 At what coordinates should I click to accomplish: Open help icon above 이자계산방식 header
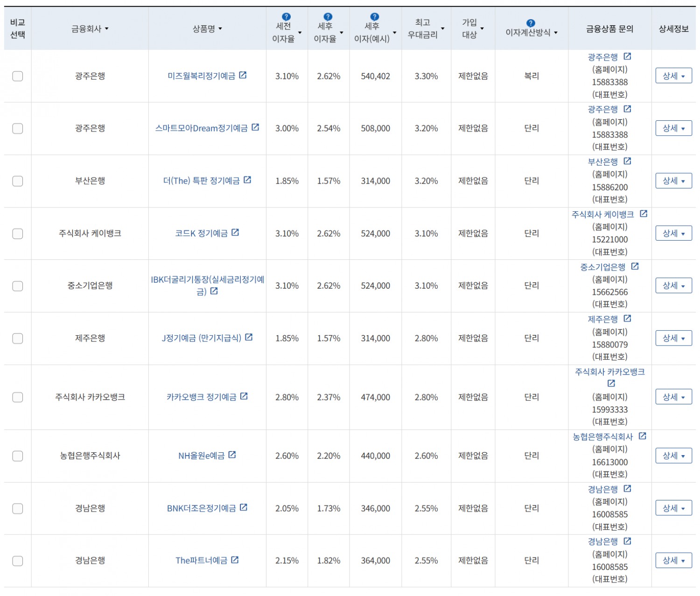tap(531, 23)
